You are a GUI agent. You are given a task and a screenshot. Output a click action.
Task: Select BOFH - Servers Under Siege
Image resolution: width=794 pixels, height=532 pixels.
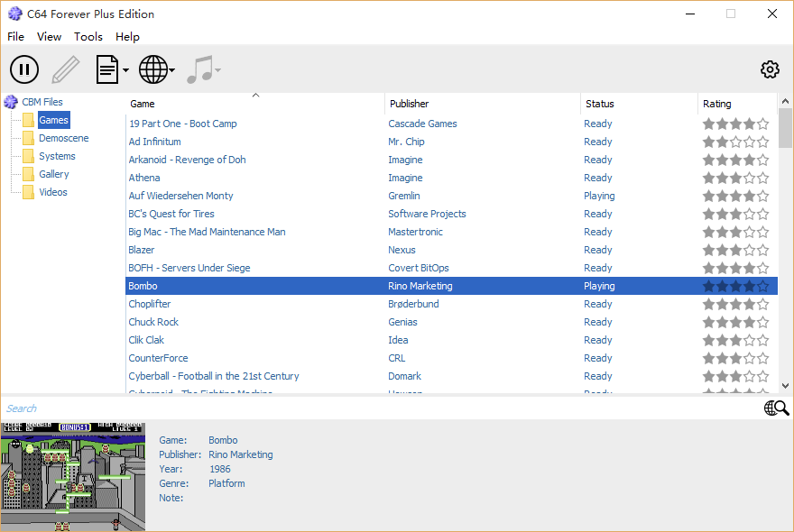(x=451, y=268)
